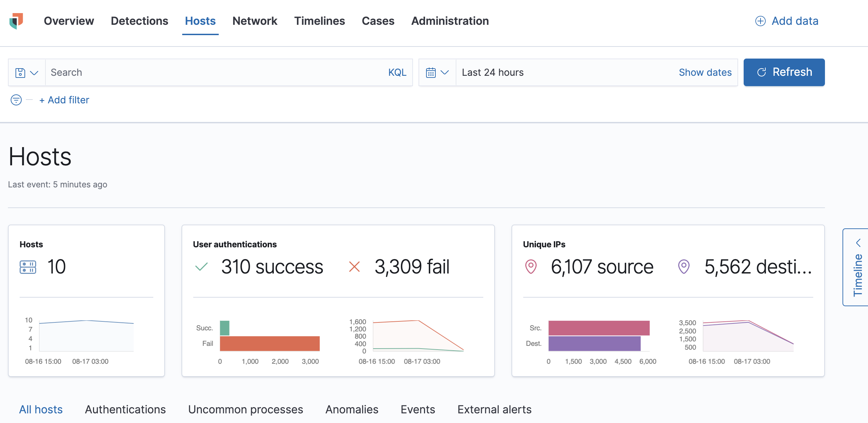The image size is (868, 423).
Task: Toggle the KQL query language switch
Action: [x=397, y=72]
